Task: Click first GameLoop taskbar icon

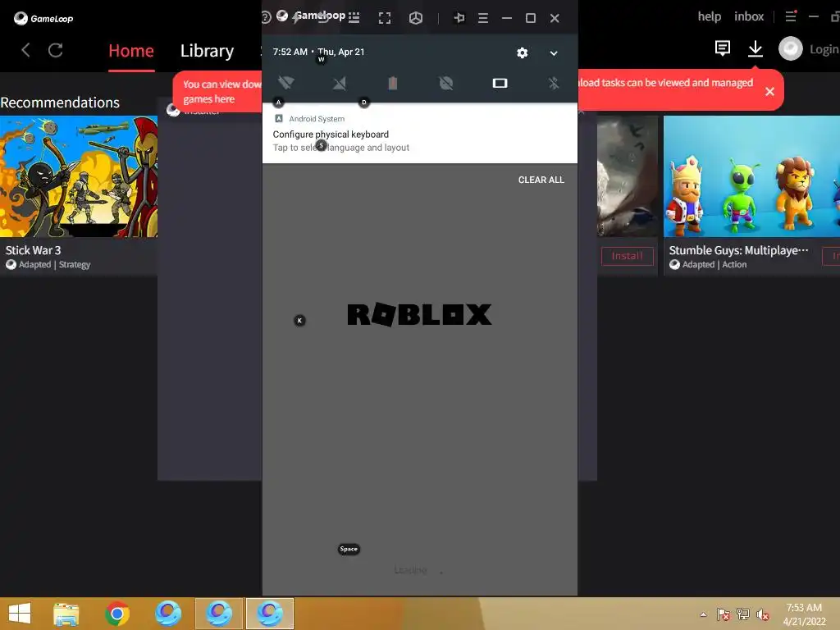Action: pos(167,614)
